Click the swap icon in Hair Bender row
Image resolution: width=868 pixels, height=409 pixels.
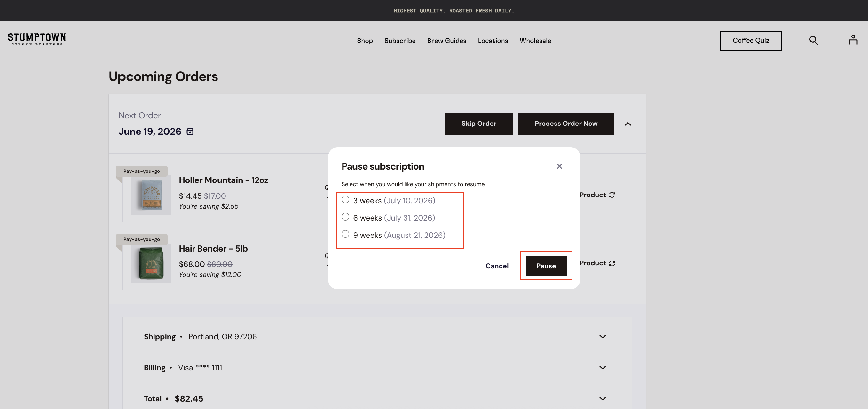(x=612, y=263)
